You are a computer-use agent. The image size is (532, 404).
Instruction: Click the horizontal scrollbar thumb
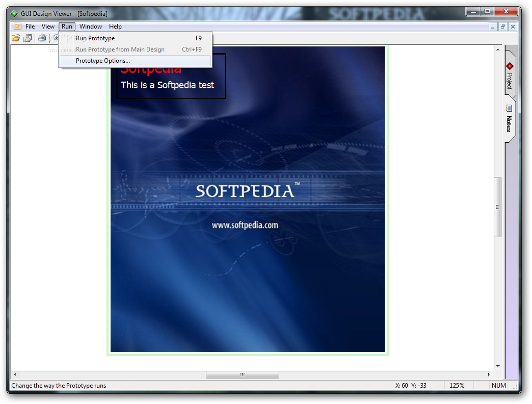(x=243, y=374)
